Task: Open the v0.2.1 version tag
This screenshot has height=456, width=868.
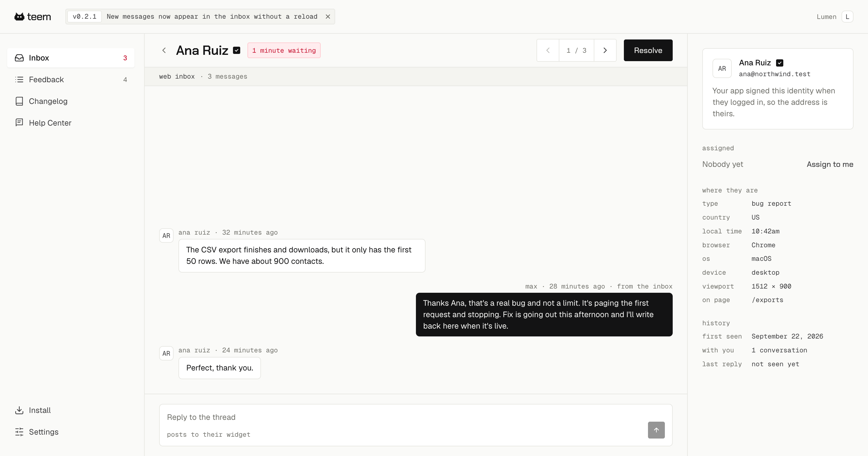Action: coord(85,17)
